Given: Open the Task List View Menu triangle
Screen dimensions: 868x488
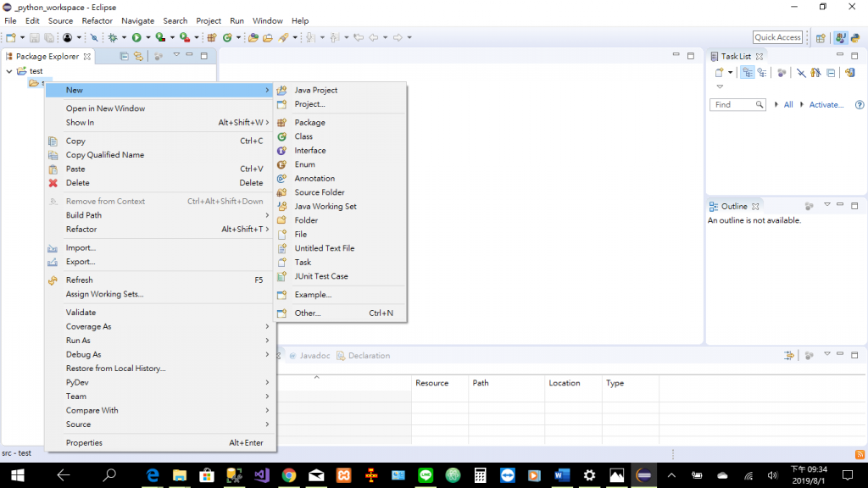Looking at the screenshot, I should click(x=720, y=86).
